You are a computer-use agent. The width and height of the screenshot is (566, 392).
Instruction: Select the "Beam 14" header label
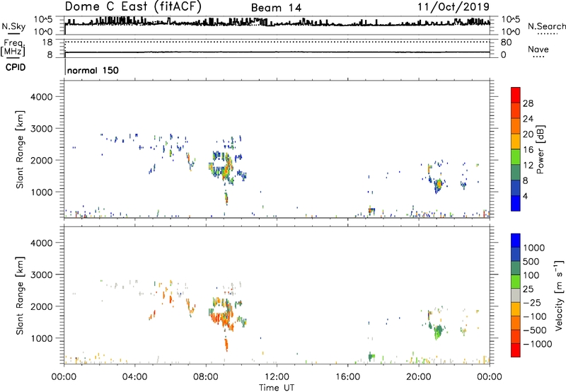click(276, 8)
